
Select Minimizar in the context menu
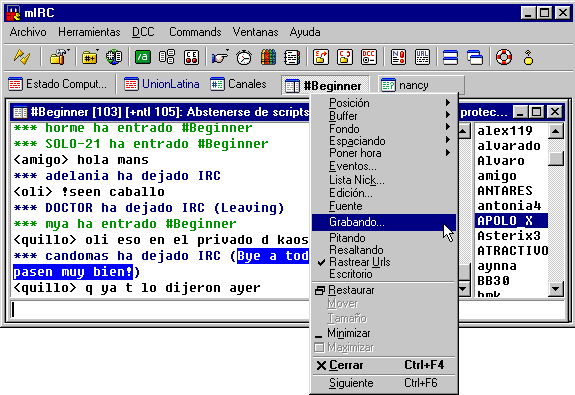384,333
